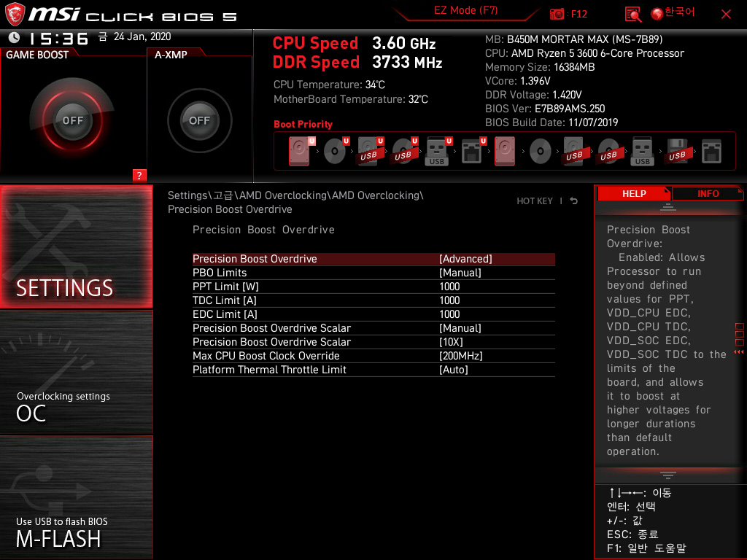Screen dimensions: 747x560
Task: Click the help panel bottom scroll marker
Action: (x=668, y=475)
